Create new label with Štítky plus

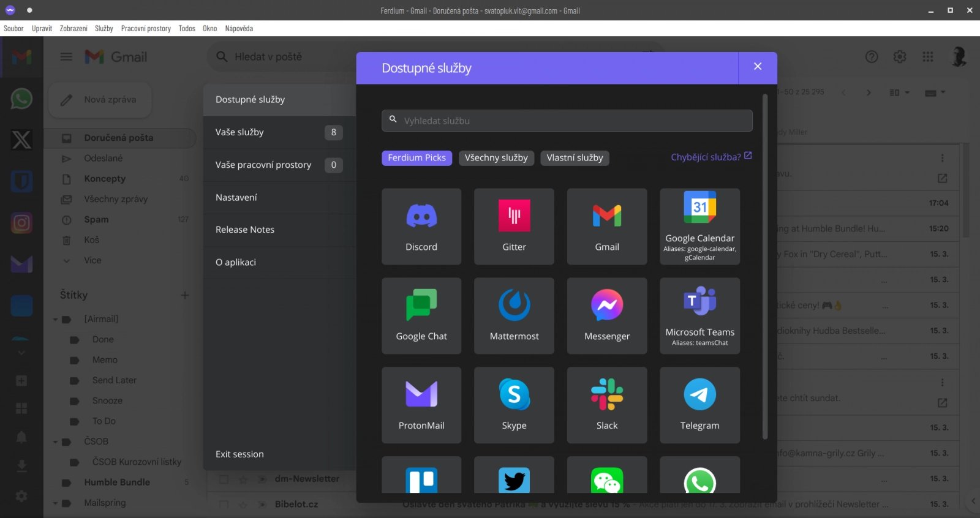pyautogui.click(x=184, y=295)
